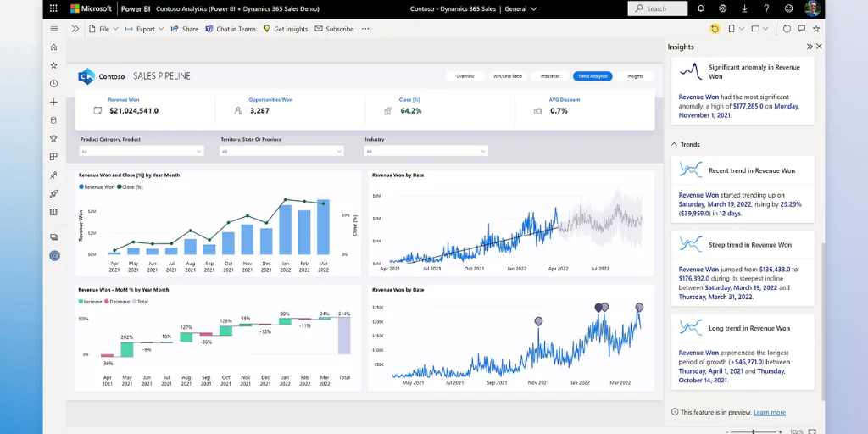Click the Nov 2021 anomaly marker

(x=538, y=321)
